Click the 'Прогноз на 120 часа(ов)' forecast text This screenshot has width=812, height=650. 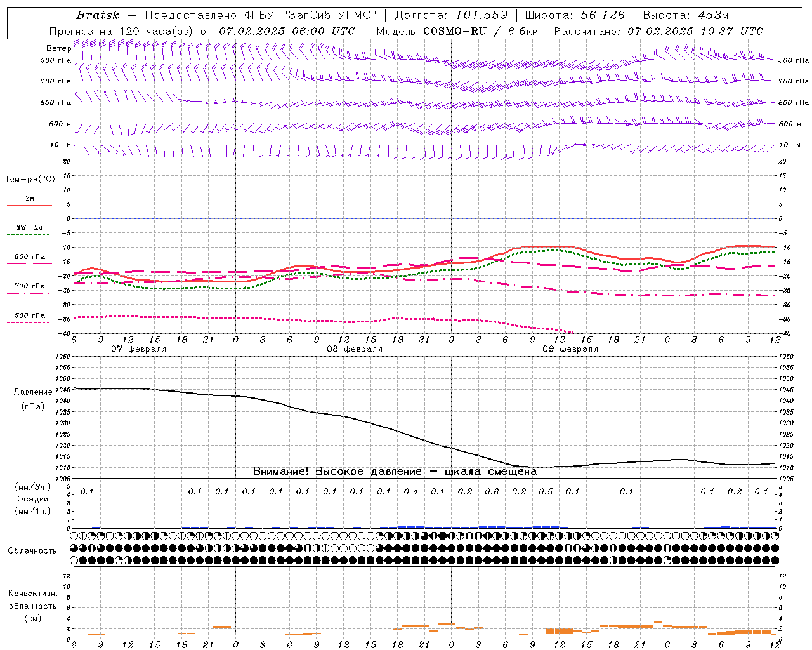(x=122, y=31)
